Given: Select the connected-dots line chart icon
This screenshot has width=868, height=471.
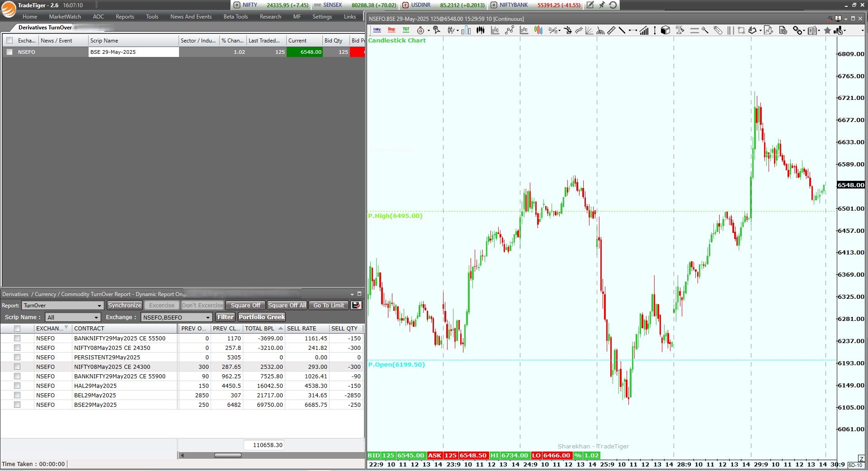Looking at the screenshot, I should [x=509, y=30].
